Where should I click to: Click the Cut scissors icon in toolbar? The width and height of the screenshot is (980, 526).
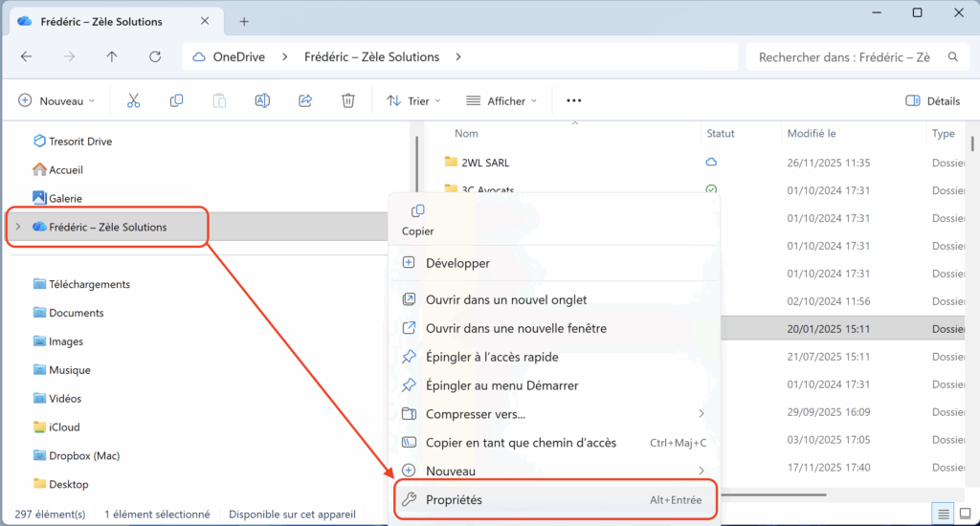click(133, 100)
